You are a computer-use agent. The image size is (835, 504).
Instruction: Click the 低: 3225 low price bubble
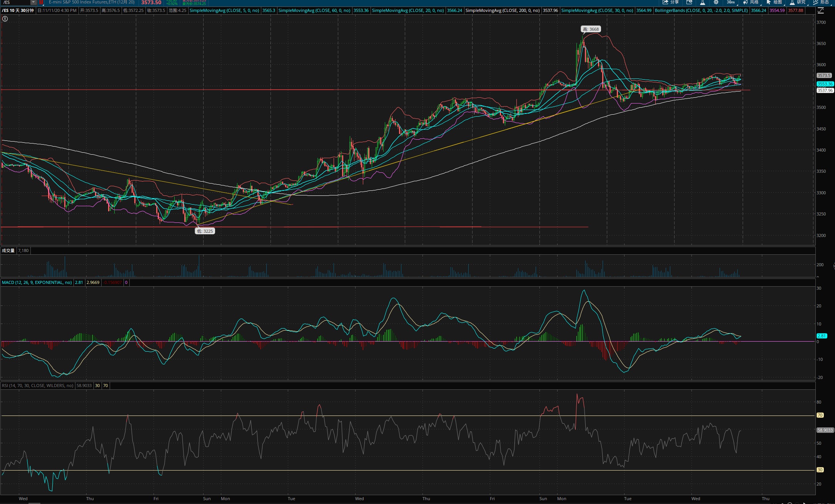pos(205,231)
